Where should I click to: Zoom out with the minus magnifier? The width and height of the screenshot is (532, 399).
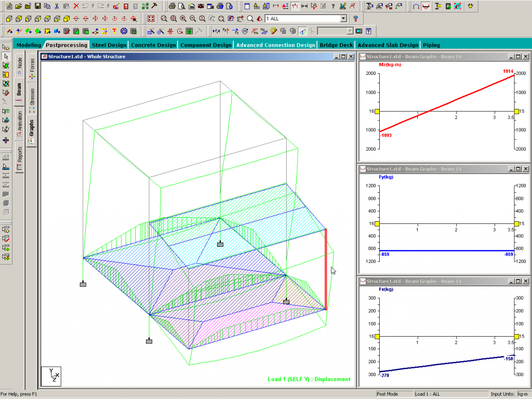193,19
